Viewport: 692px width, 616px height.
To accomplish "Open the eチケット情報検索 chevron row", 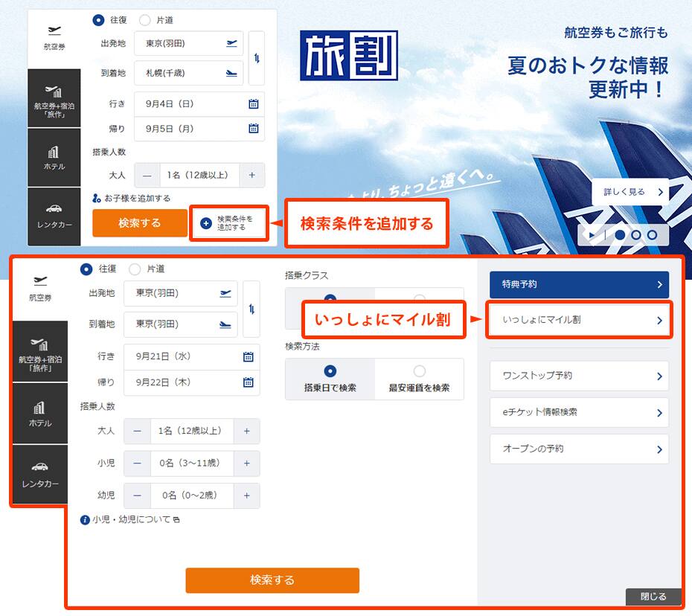I will [x=579, y=412].
